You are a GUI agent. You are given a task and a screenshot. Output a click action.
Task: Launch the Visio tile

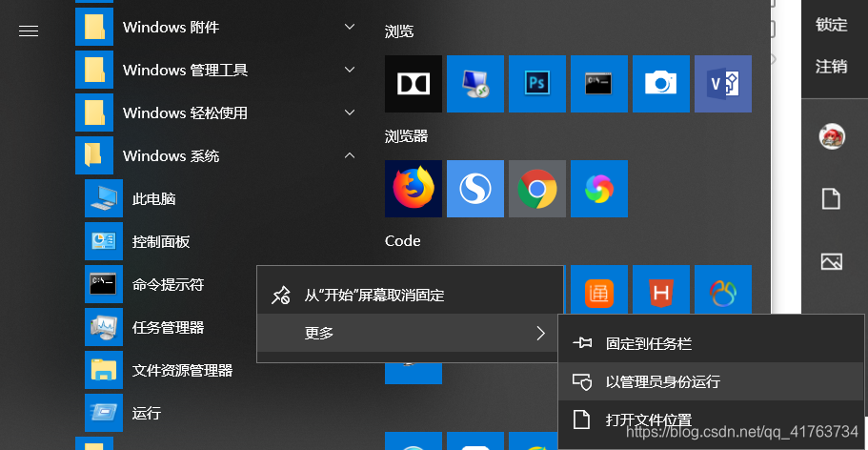coord(723,84)
